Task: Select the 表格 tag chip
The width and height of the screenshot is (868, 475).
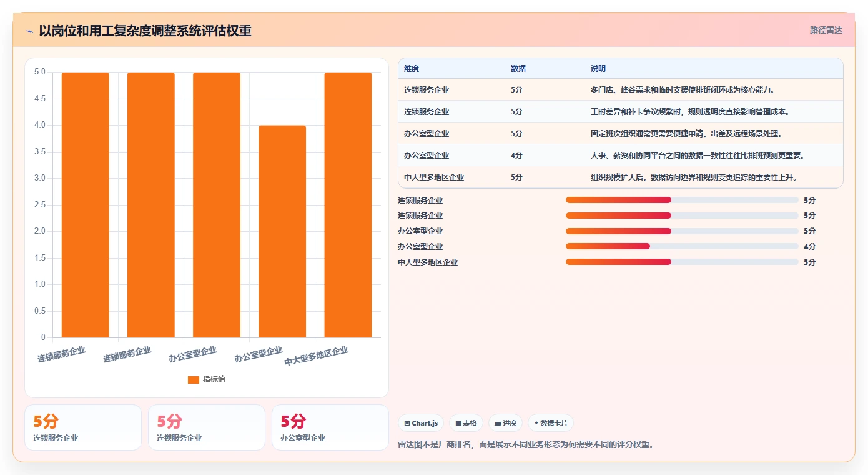Action: click(466, 423)
